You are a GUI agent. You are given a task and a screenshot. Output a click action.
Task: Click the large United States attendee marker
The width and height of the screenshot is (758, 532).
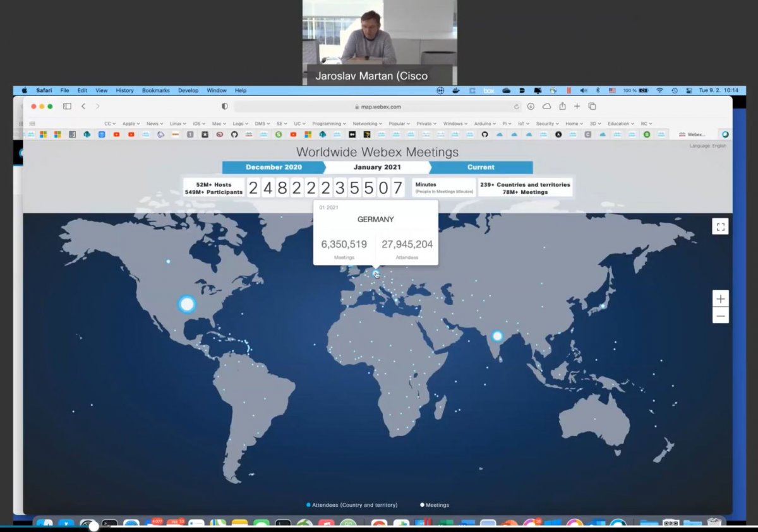pyautogui.click(x=187, y=304)
